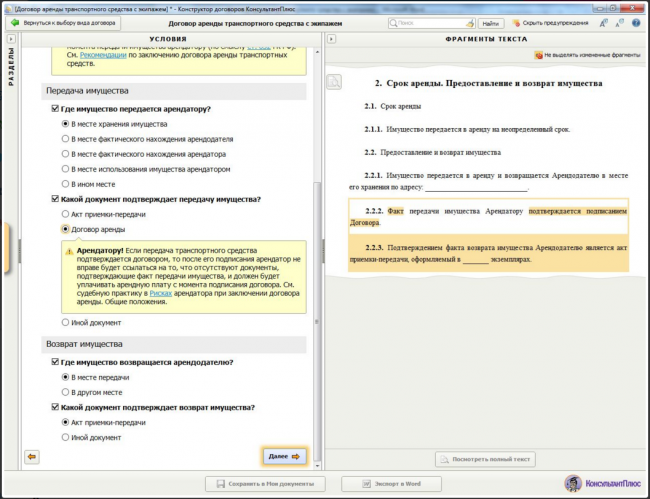Toggle checkbox Какой документ подтверждает передачу имущества

(55, 199)
